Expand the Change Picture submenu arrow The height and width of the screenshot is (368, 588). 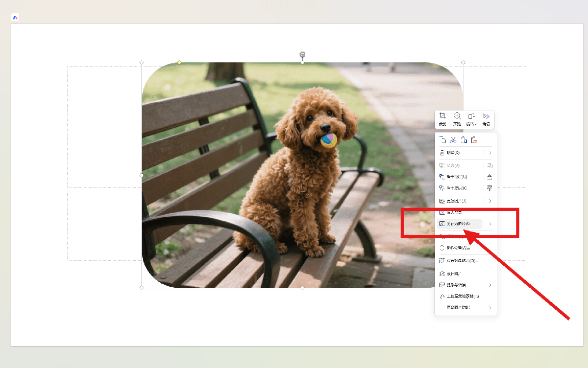coord(490,201)
